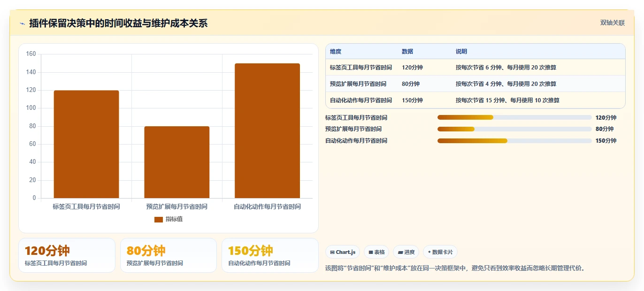
Task: Click the 数据 table column header
Action: (x=407, y=52)
